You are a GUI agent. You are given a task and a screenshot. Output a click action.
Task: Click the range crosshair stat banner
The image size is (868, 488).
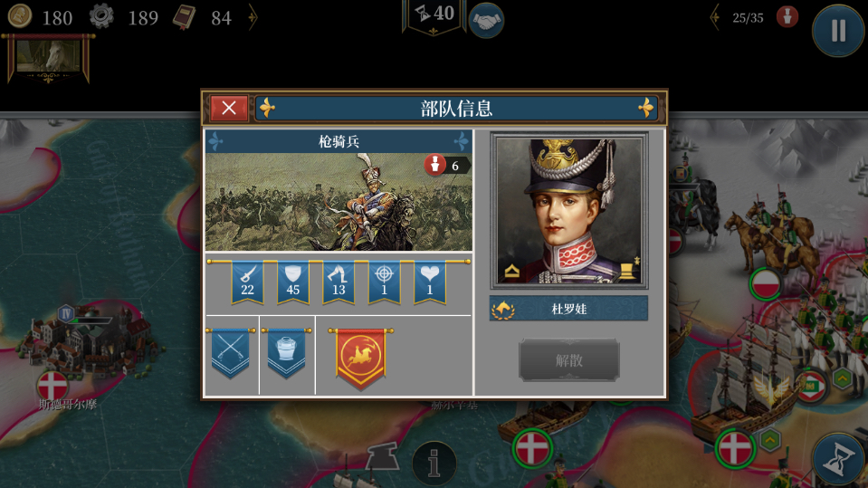(384, 282)
